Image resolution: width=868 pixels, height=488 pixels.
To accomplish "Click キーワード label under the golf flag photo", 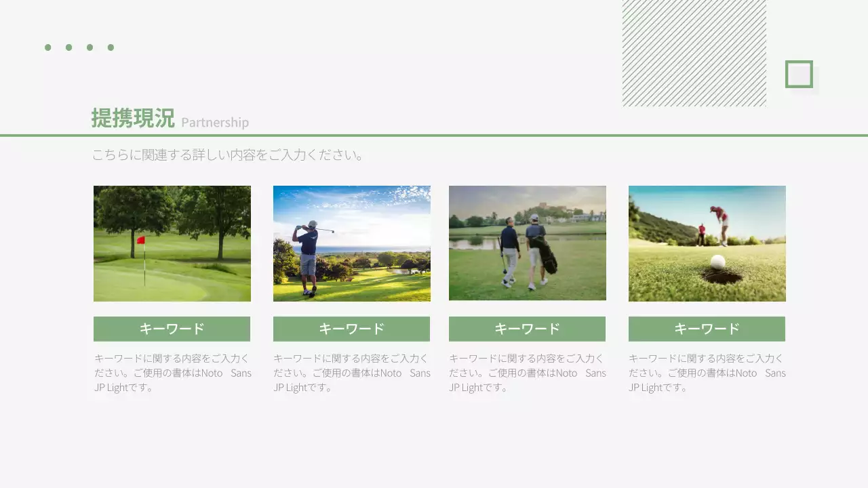I will pos(172,329).
